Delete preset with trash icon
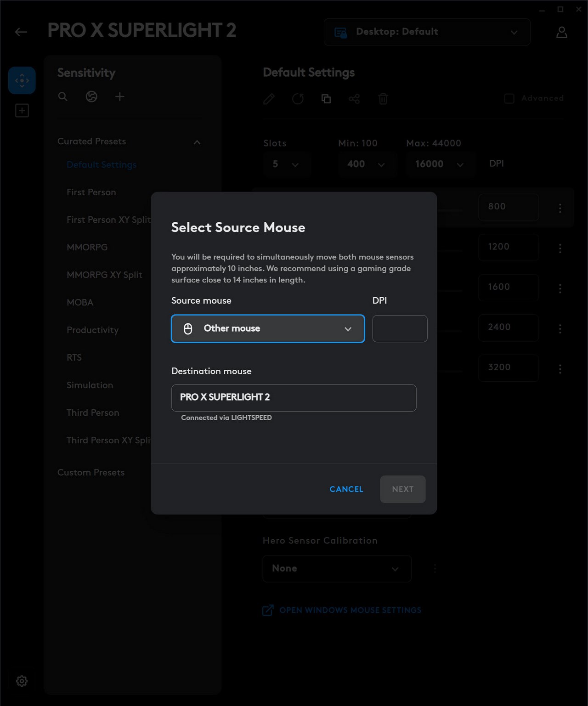 pos(383,99)
